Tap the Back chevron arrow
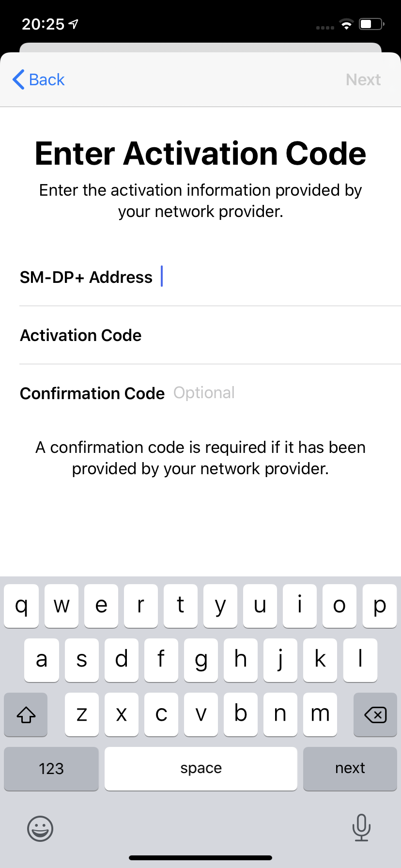 coord(18,79)
